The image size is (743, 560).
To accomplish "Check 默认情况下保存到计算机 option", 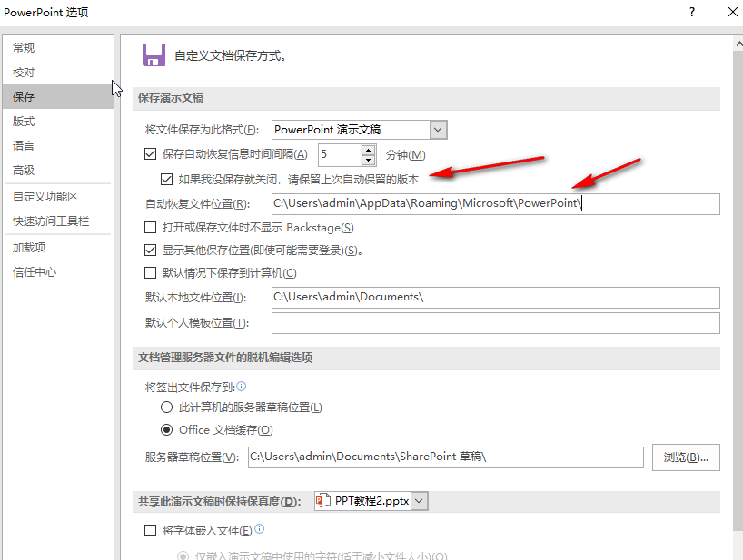I will coord(151,273).
